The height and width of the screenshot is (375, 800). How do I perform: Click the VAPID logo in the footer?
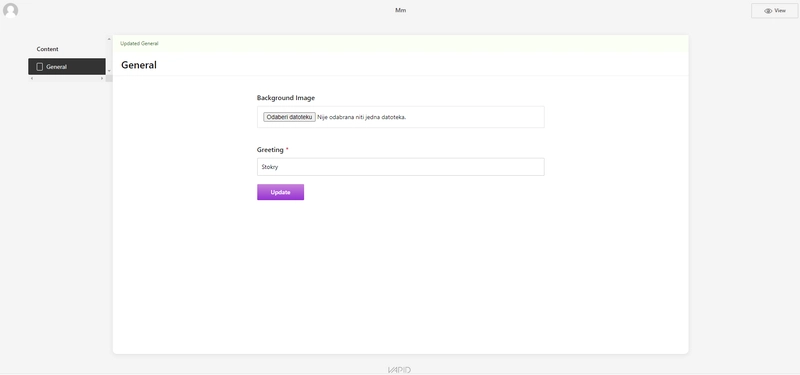point(399,370)
